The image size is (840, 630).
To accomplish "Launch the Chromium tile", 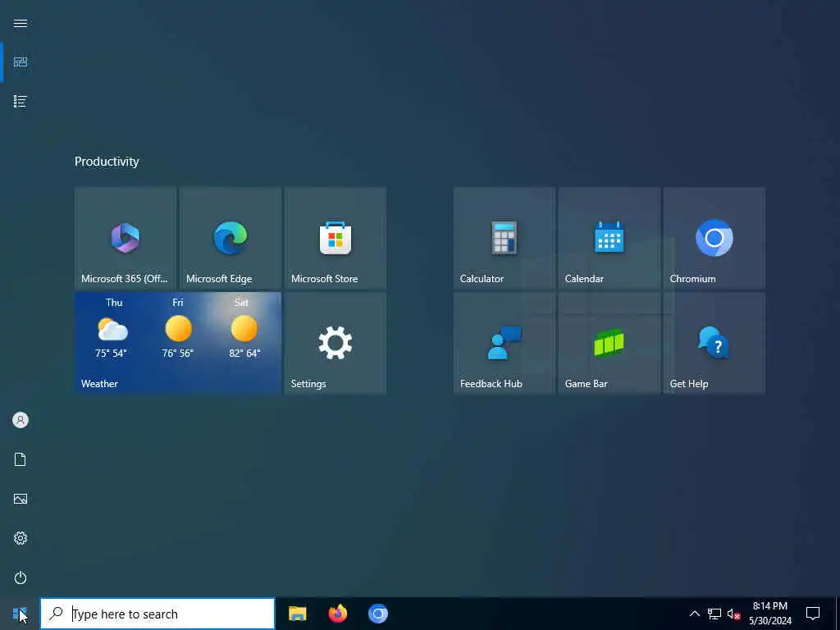I will pos(714,238).
